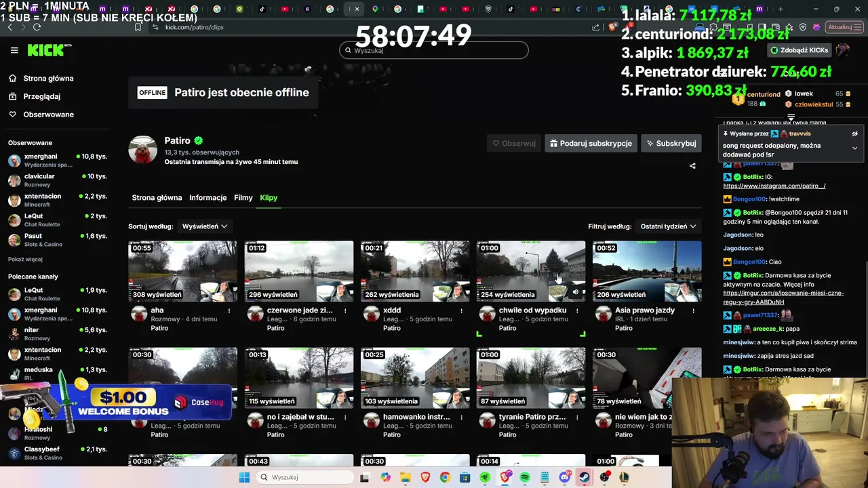Close the active browser tab
The height and width of the screenshot is (488, 868).
point(357,9)
